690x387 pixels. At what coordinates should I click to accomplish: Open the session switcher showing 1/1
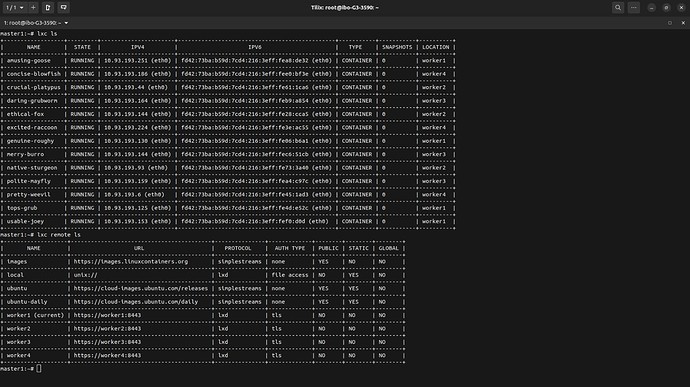tap(15, 7)
